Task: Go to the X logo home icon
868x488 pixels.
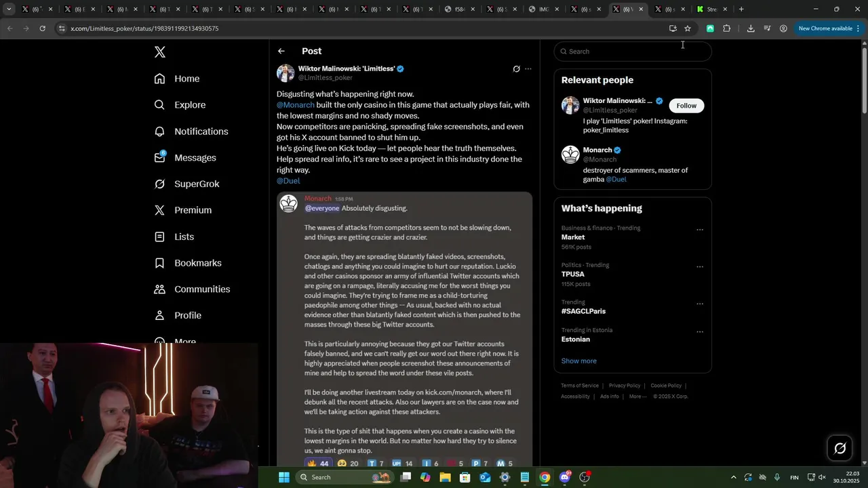Action: (160, 52)
